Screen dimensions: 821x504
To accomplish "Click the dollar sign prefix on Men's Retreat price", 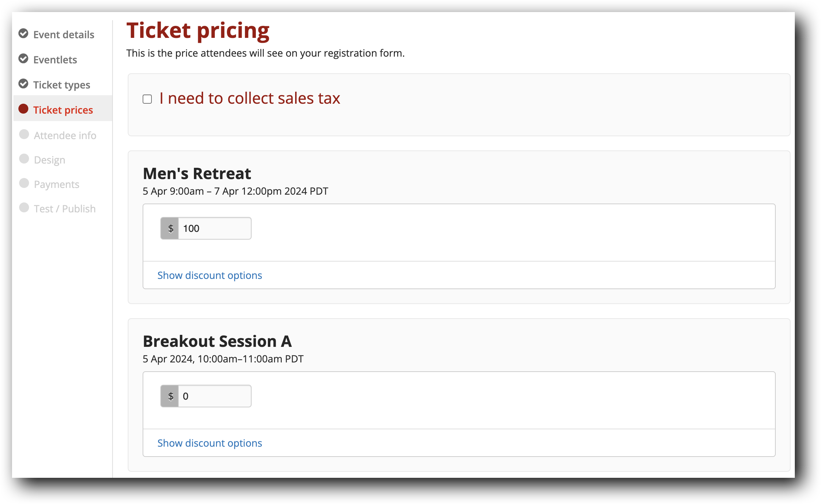I will point(170,228).
